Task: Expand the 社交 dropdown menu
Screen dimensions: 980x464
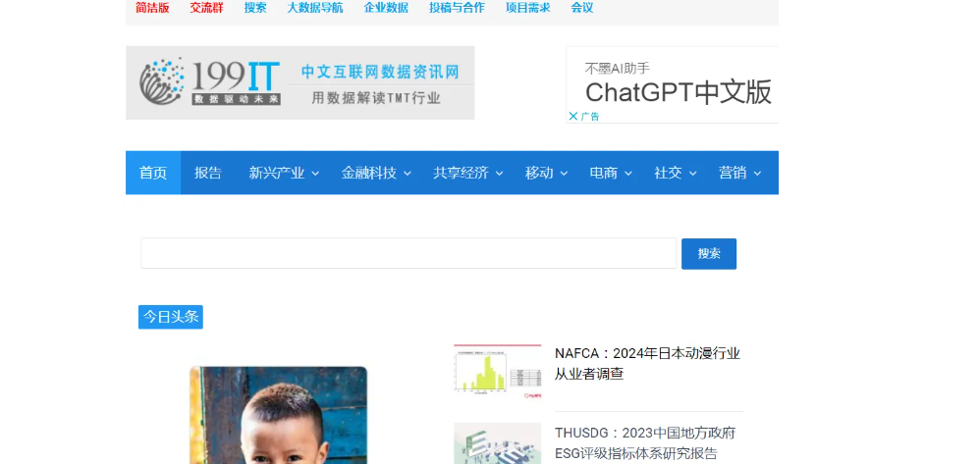Action: pyautogui.click(x=675, y=173)
